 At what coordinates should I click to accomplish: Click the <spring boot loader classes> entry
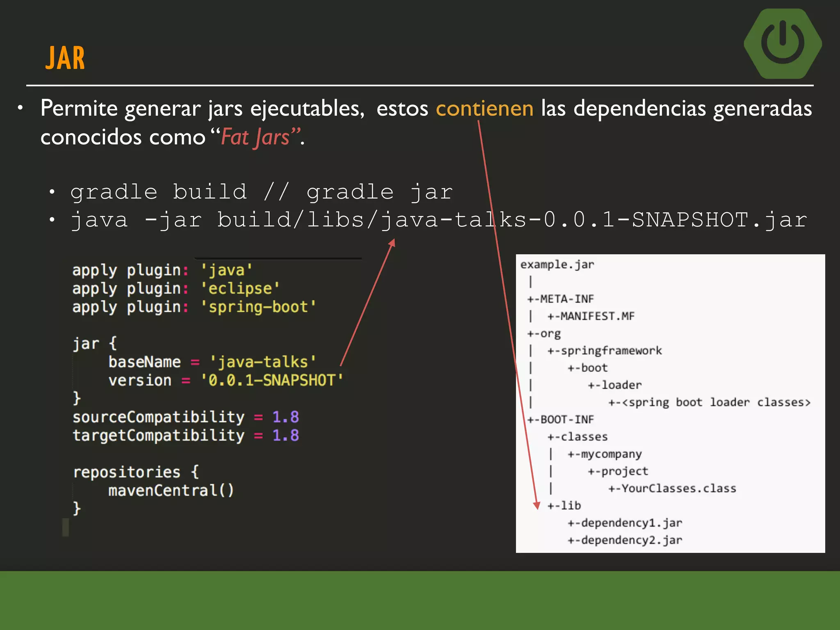point(710,402)
